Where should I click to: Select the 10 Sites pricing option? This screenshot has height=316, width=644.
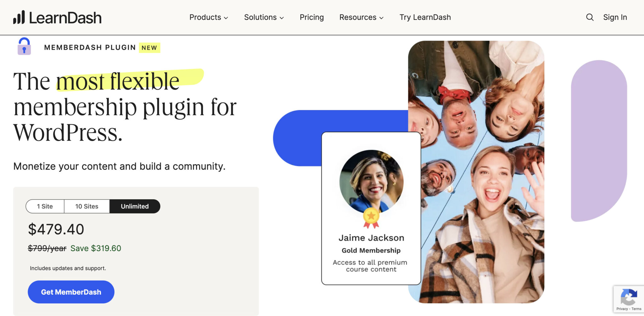(x=86, y=206)
